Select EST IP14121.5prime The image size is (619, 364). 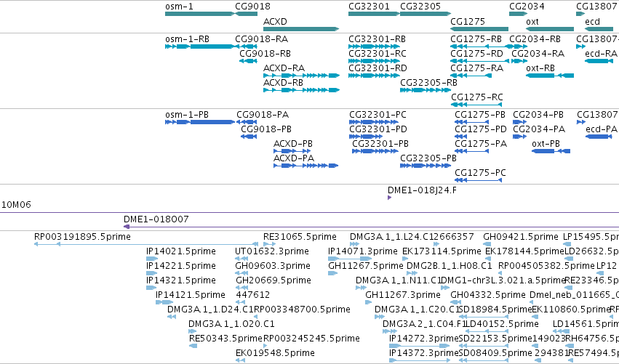point(164,302)
